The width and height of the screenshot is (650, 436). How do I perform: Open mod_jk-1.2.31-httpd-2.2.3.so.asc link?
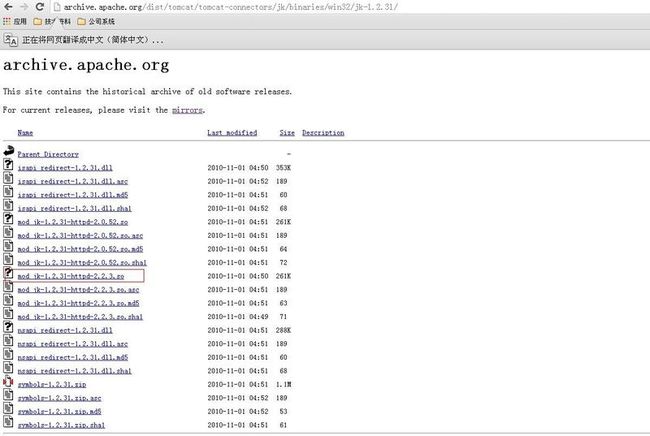click(78, 290)
